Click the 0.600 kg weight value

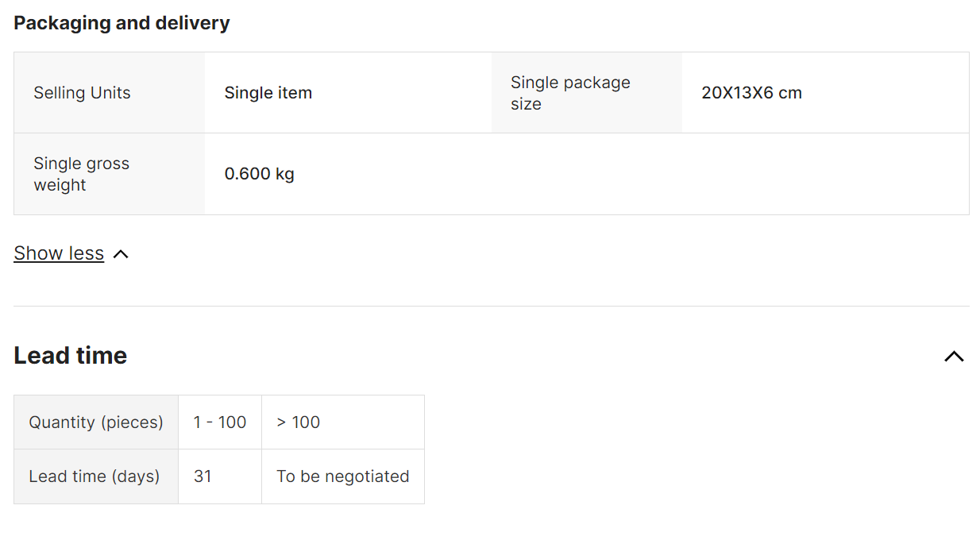click(260, 174)
